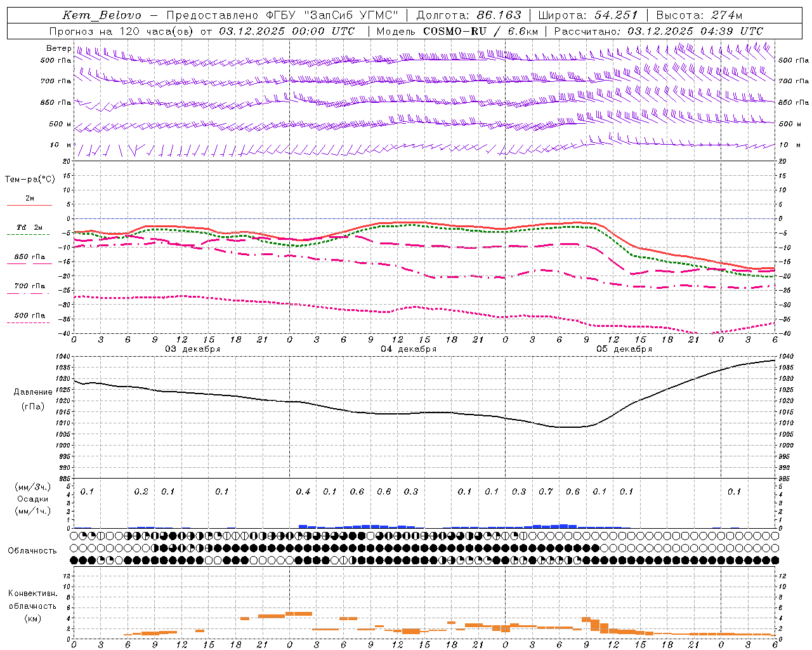This screenshot has width=812, height=650.
Task: Click the Модель COSMO-RU / 6.6км label
Action: click(457, 31)
